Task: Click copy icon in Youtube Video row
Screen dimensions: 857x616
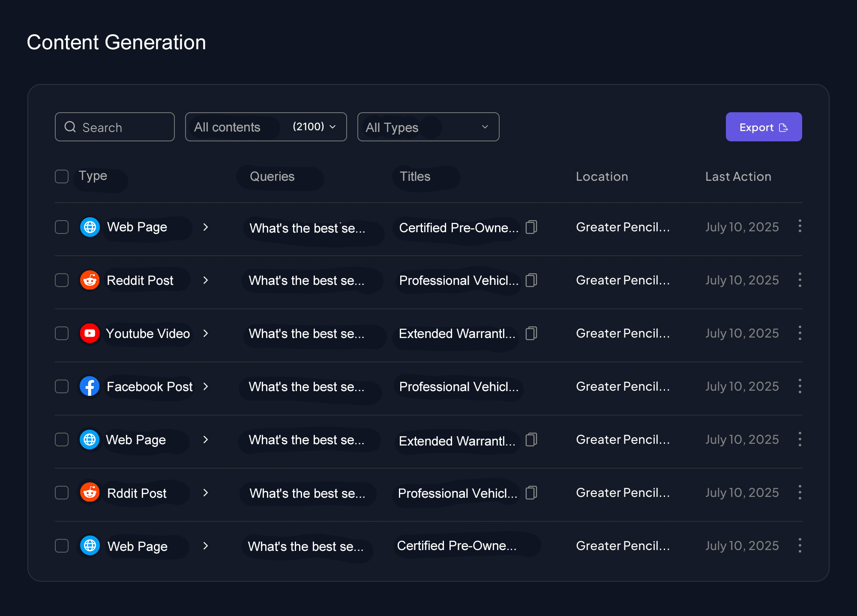Action: point(531,333)
